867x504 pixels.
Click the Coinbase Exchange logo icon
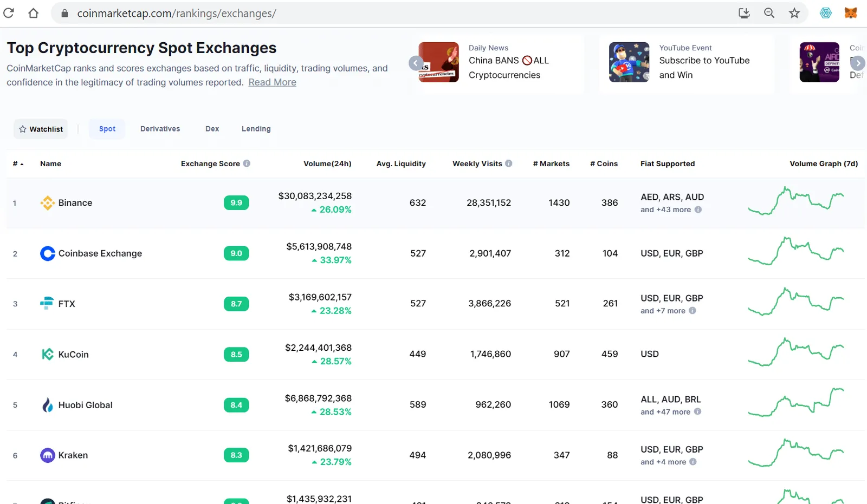[x=48, y=253]
